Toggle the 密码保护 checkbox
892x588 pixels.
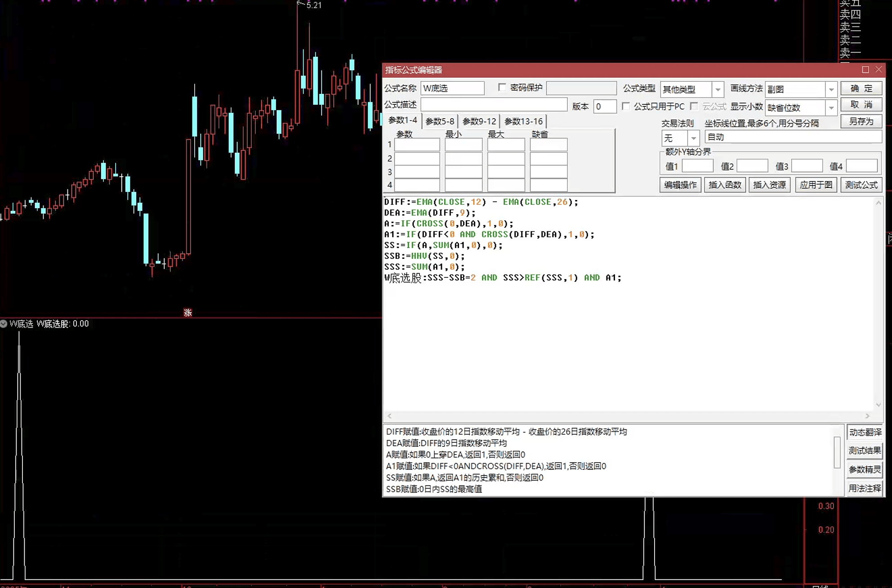(x=502, y=87)
